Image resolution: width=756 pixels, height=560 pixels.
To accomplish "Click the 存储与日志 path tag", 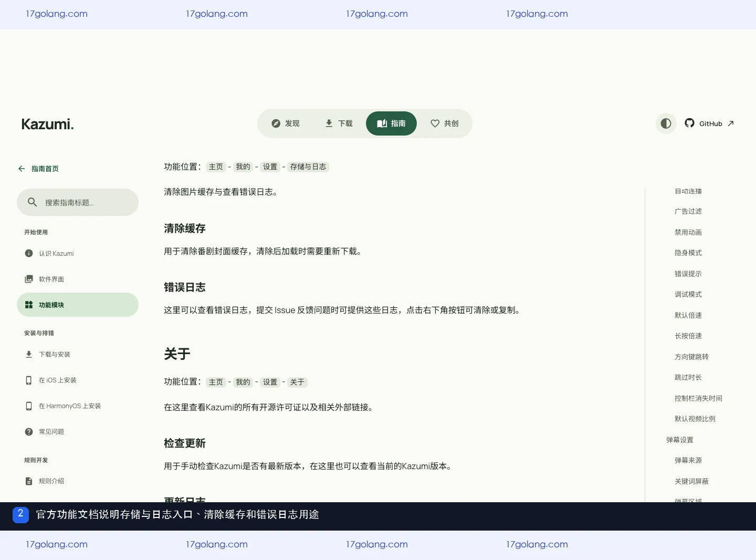I will click(308, 167).
